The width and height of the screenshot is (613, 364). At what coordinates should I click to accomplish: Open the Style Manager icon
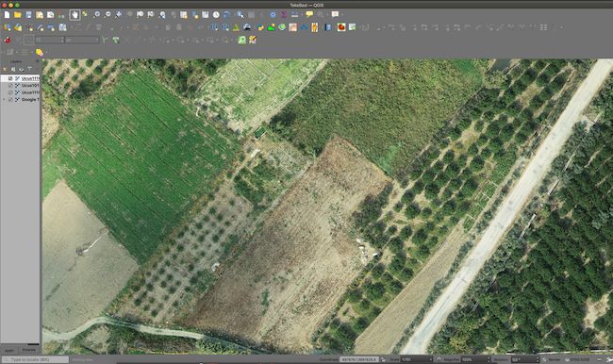(61, 15)
